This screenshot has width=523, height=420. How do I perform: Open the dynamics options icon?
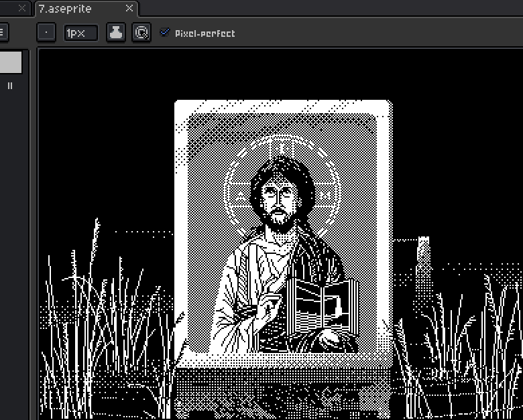pos(141,32)
